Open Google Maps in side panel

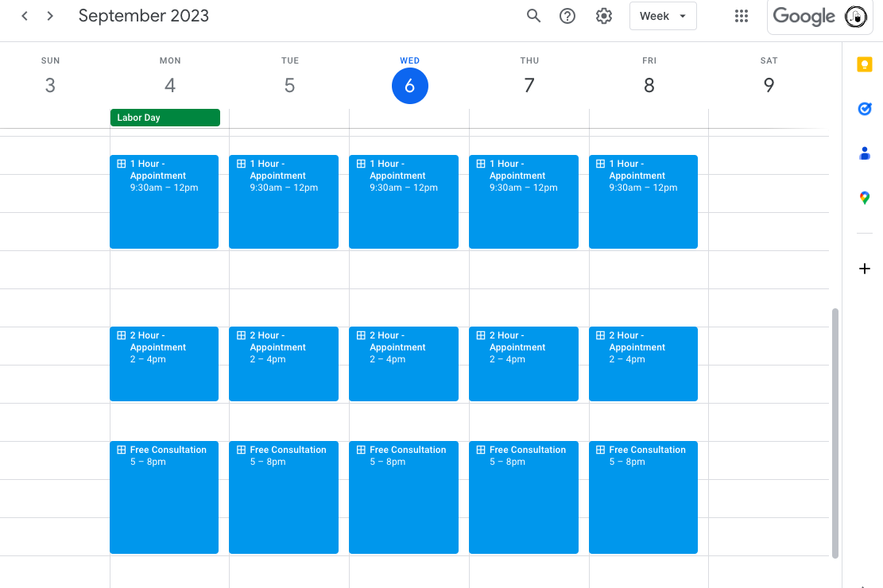[865, 198]
